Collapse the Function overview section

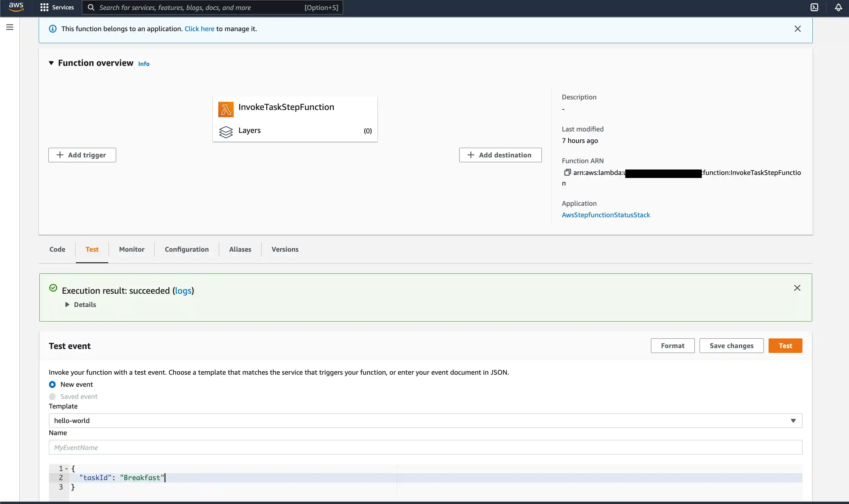point(51,63)
